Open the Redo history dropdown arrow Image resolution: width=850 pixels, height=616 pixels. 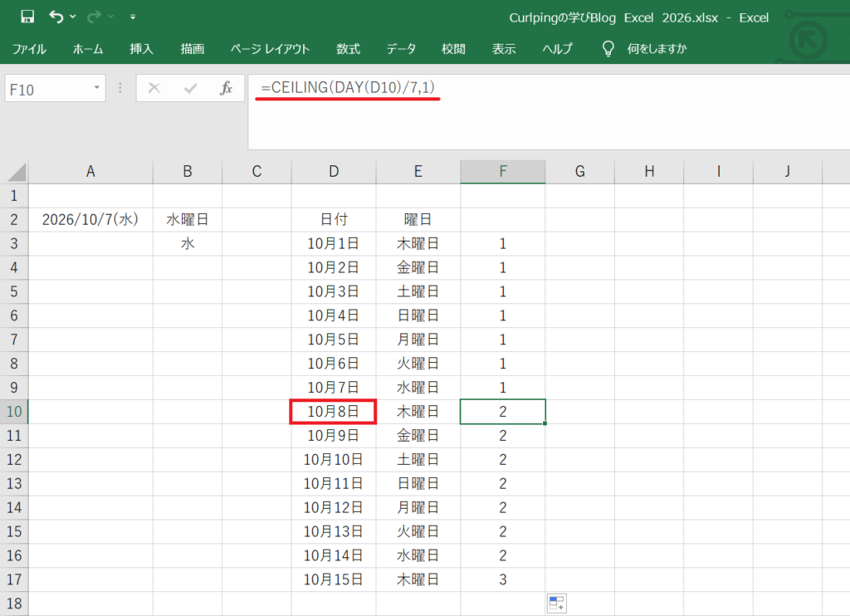click(x=110, y=17)
